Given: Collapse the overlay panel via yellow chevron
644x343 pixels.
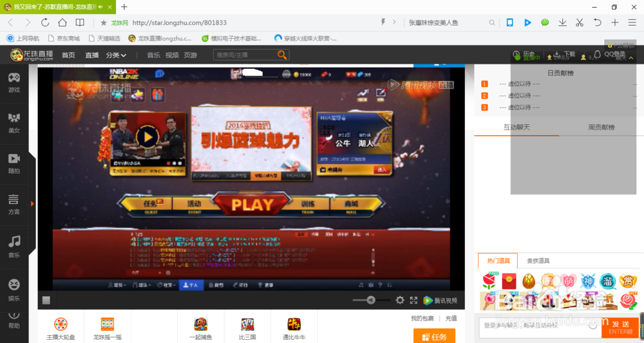Looking at the screenshot, I should 631,58.
